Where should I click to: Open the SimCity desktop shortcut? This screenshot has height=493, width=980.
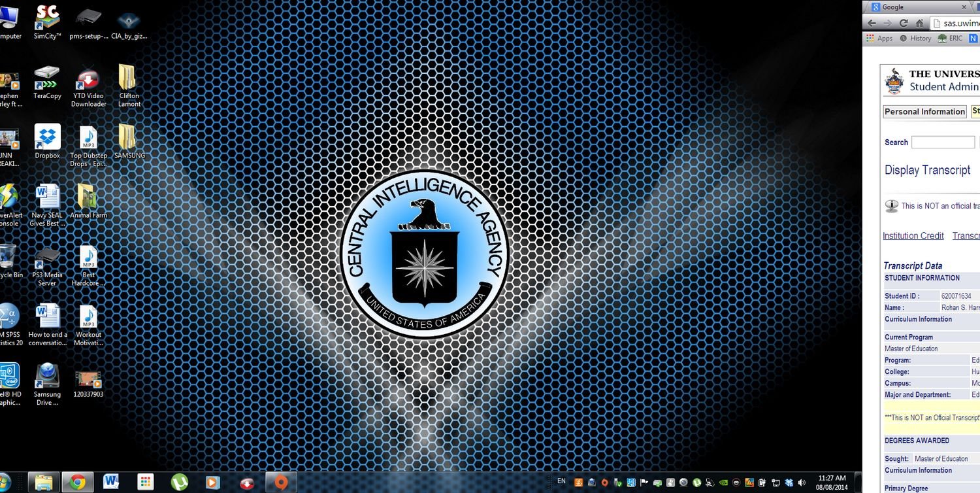[47, 22]
